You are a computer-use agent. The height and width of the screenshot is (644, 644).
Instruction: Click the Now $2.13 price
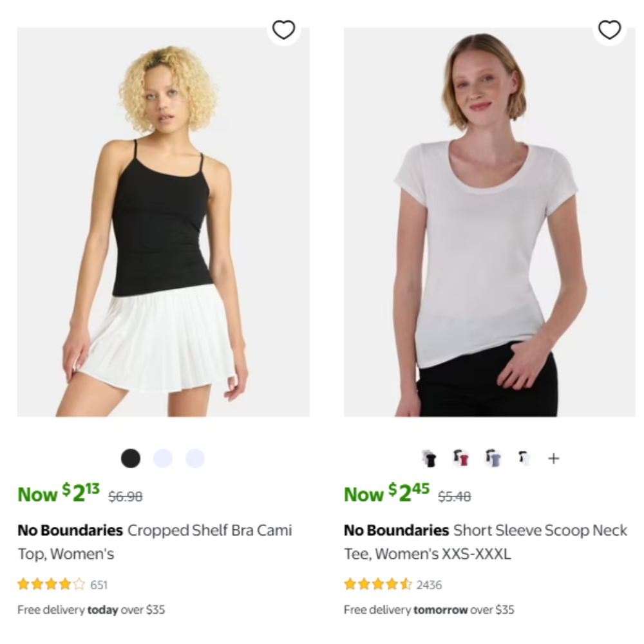[x=59, y=494]
